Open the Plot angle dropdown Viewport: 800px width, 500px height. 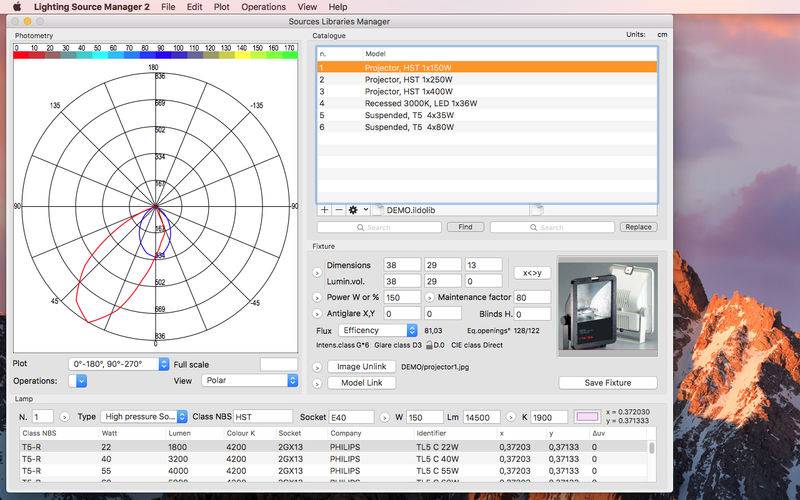pos(119,364)
